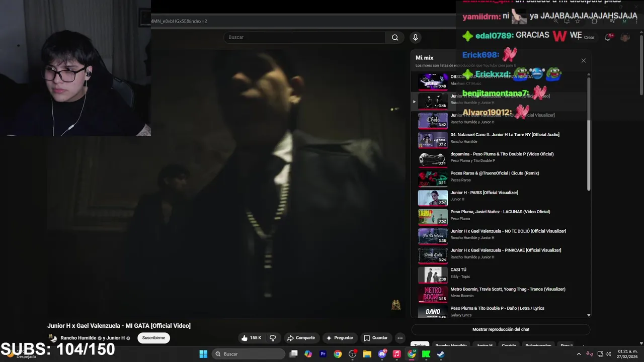
Task: Click the Mi mix playlist scrollbar thumb
Action: (x=589, y=134)
